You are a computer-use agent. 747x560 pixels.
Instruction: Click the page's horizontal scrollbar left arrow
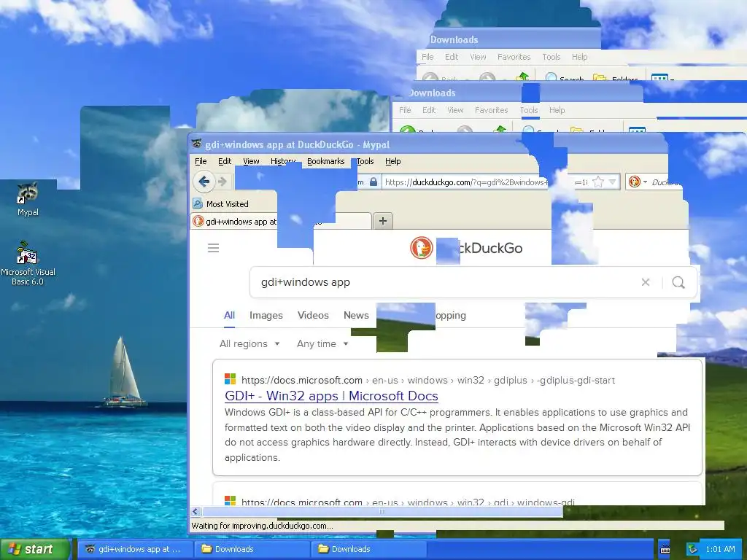(195, 511)
